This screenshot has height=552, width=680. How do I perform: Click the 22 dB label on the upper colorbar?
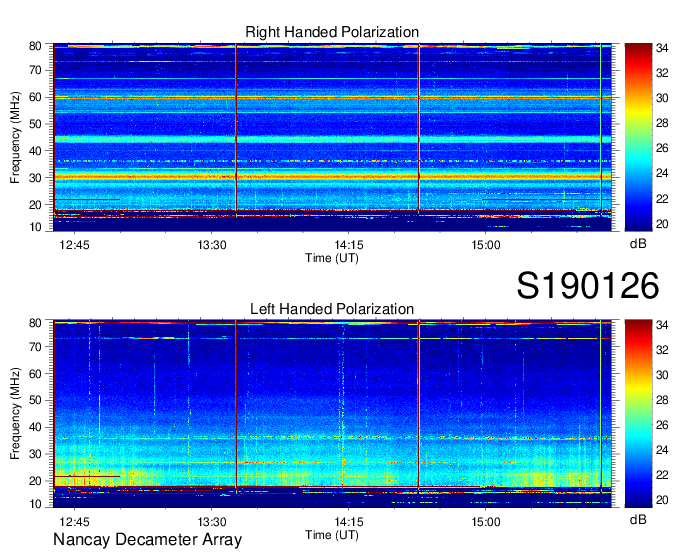click(662, 199)
